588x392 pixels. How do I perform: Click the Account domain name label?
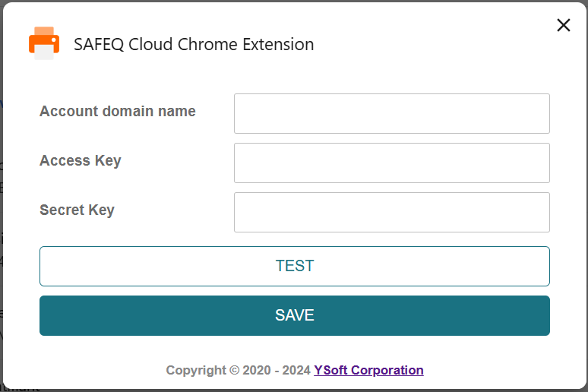click(x=118, y=111)
